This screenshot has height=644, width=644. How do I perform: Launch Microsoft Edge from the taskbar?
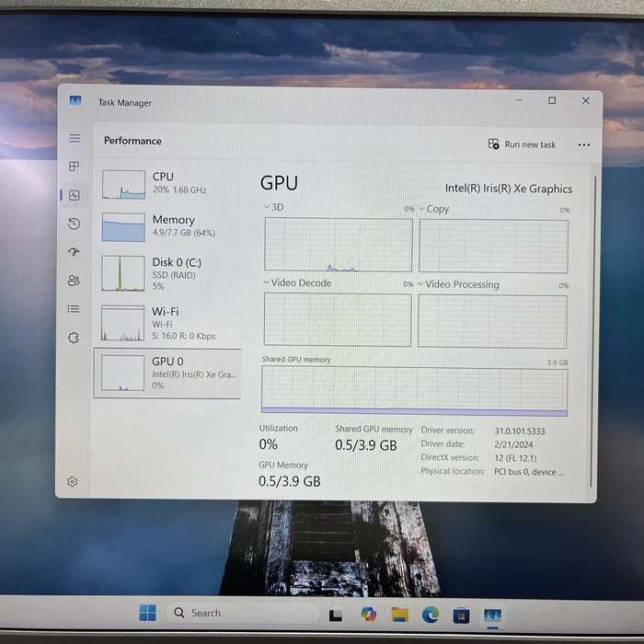431,615
